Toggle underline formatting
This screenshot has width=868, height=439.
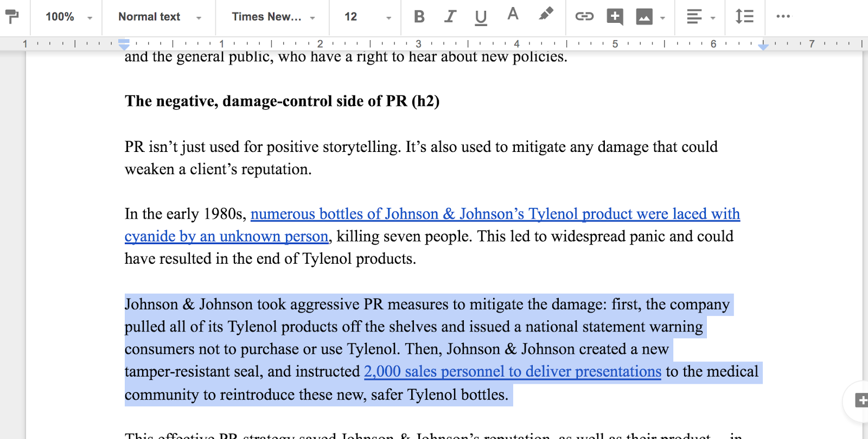coord(481,17)
